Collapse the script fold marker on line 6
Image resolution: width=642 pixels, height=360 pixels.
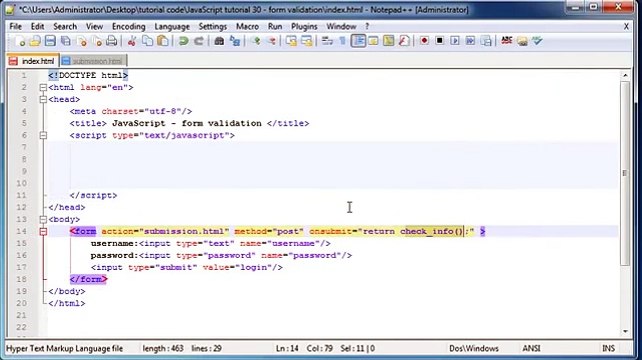point(43,135)
